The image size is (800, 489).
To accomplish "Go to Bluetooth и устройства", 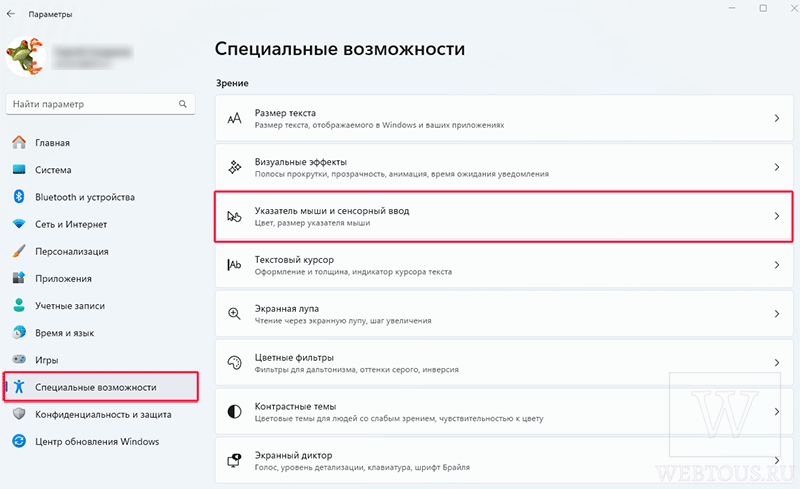I will coord(101,197).
